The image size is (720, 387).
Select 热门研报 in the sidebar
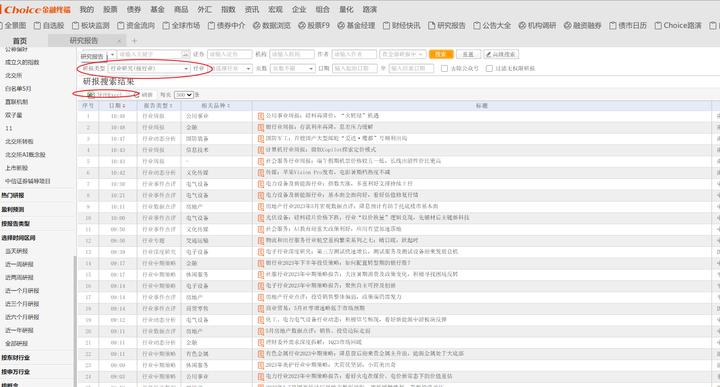coord(13,196)
